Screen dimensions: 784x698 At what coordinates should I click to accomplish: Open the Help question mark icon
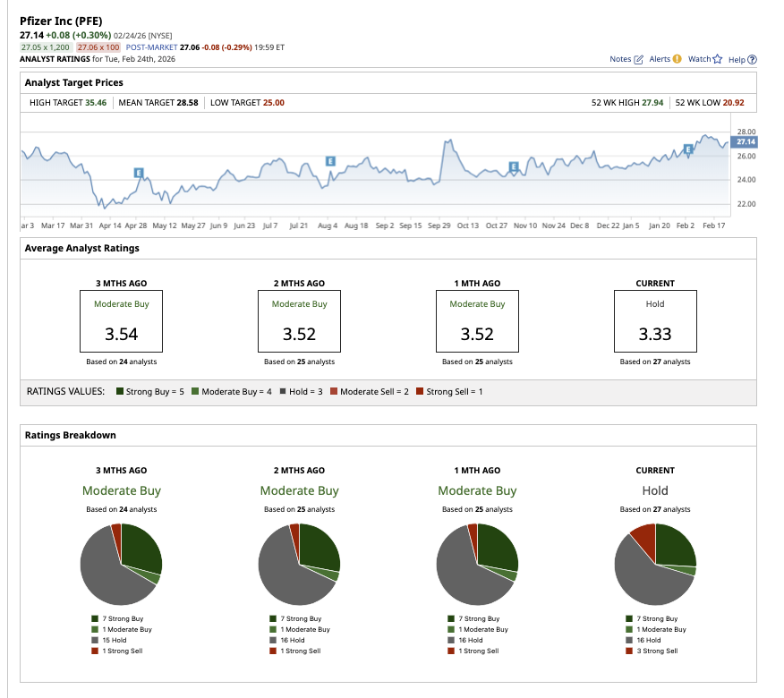752,60
